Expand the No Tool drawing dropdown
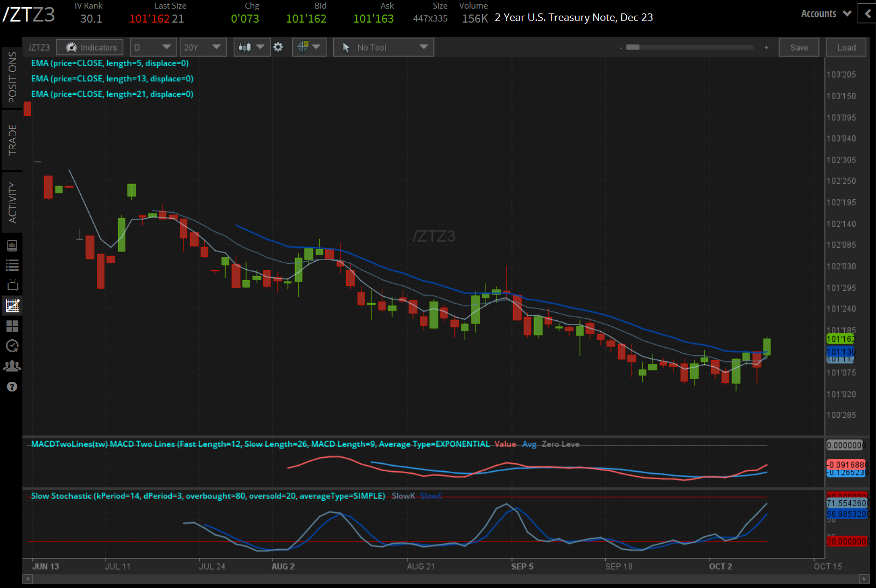The width and height of the screenshot is (876, 588). pyautogui.click(x=383, y=47)
